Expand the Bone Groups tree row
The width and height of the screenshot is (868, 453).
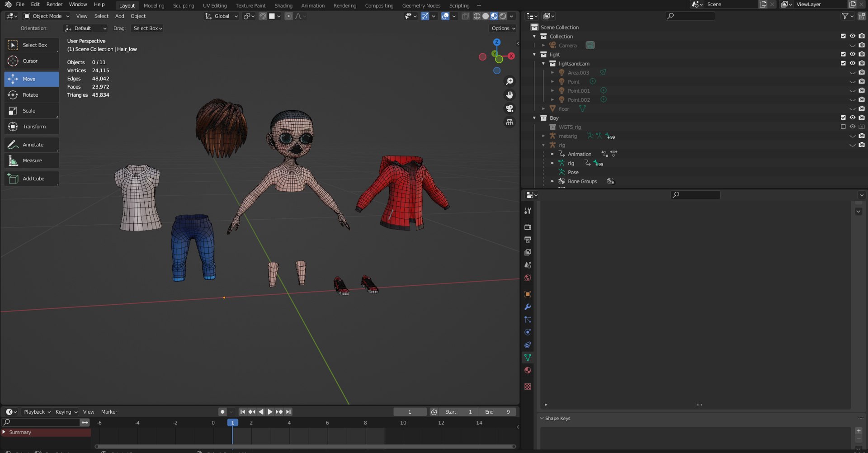pyautogui.click(x=552, y=181)
